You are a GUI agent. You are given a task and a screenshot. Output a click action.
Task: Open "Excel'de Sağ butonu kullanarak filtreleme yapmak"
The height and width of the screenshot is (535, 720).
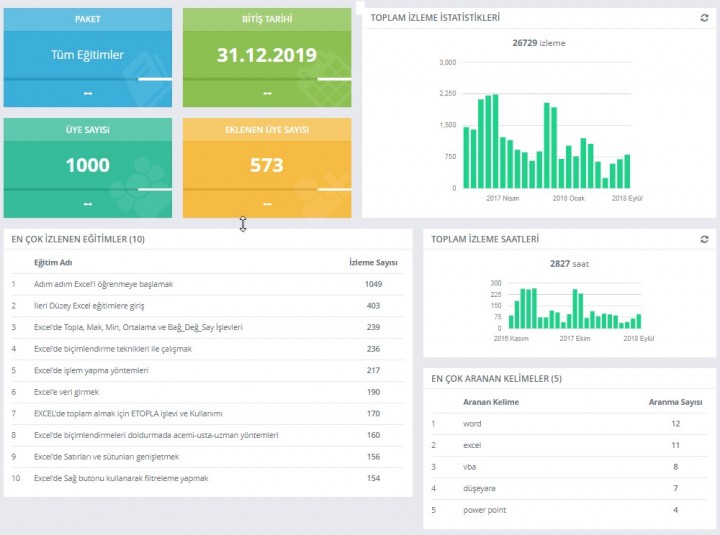[x=121, y=478]
